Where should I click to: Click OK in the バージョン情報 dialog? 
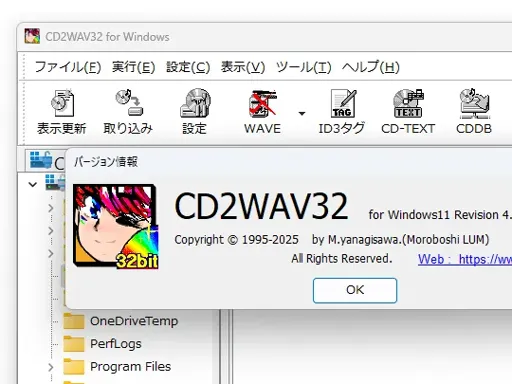[x=355, y=290]
